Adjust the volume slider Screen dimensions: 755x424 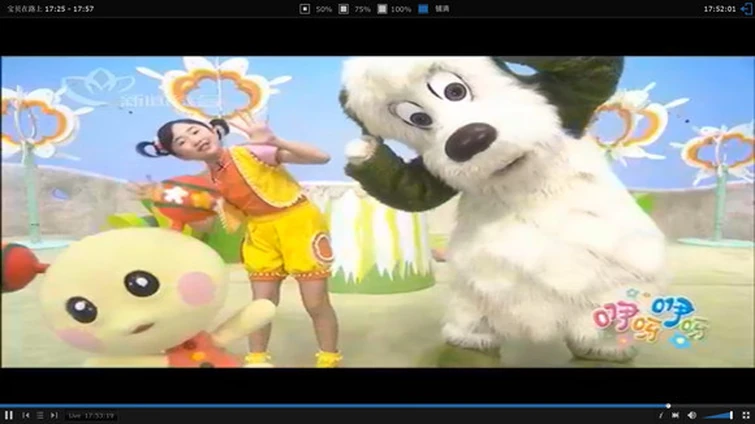click(718, 415)
